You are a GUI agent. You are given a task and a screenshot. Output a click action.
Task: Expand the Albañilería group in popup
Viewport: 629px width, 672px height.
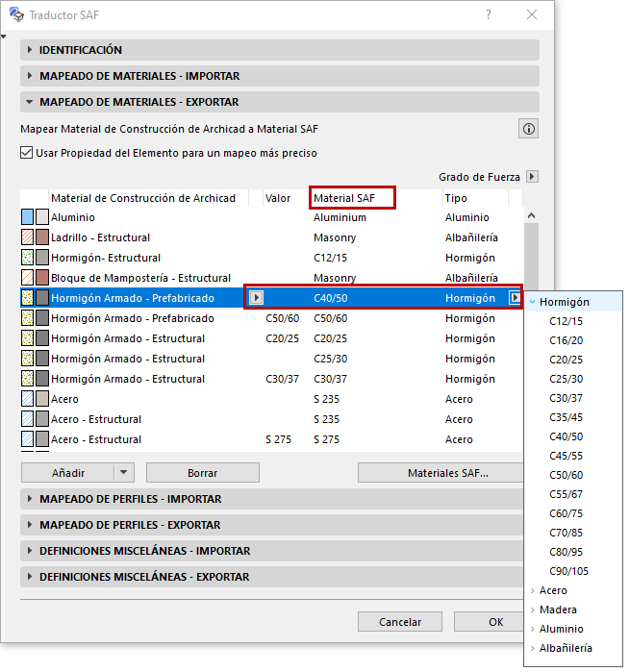[x=532, y=648]
